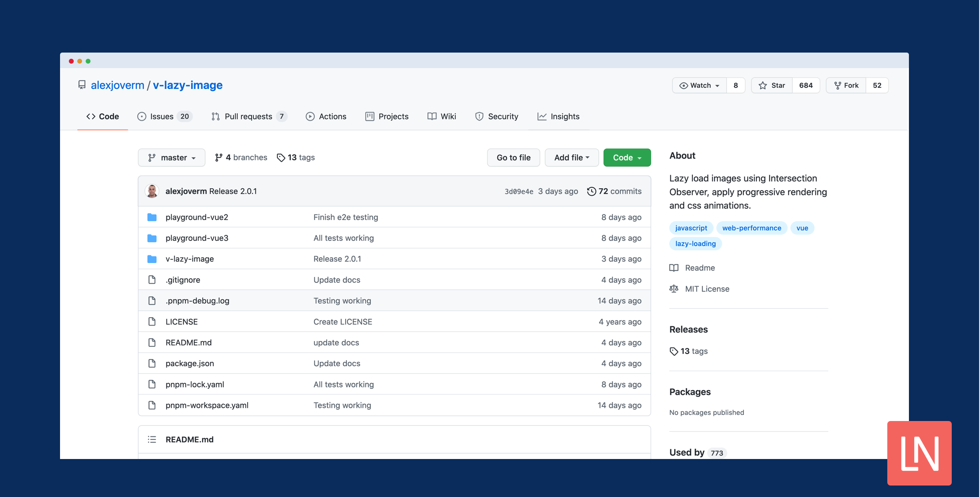
Task: Open the Pull requests tab
Action: click(249, 117)
